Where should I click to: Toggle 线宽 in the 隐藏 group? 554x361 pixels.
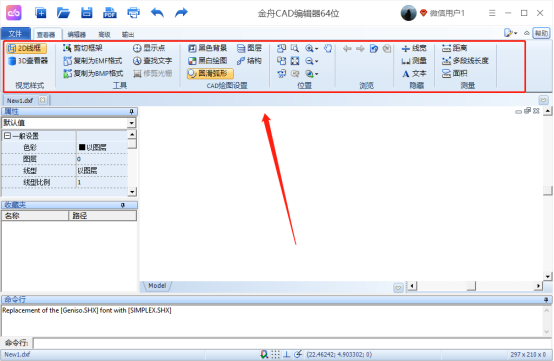414,48
